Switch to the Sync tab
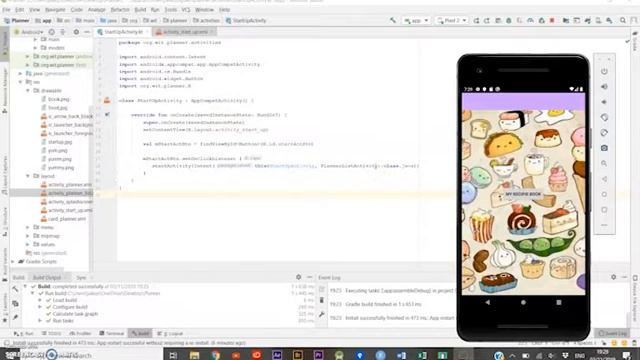 point(81,278)
